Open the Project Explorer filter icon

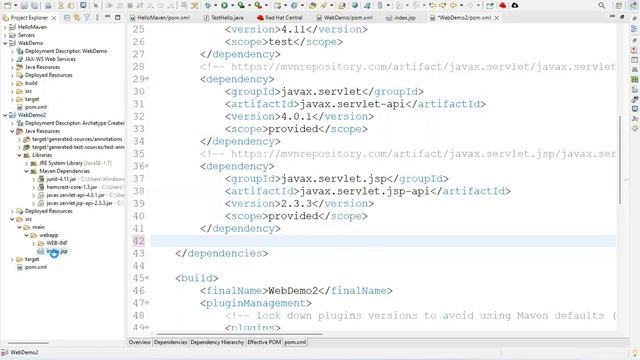point(87,18)
